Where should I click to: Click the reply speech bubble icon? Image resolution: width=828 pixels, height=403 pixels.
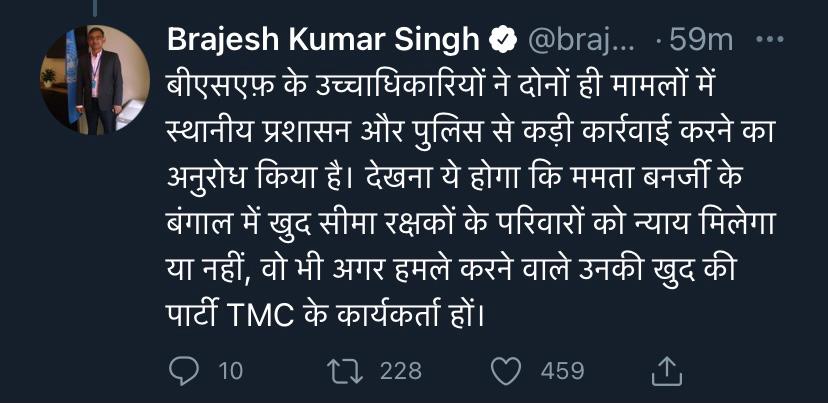tap(183, 371)
